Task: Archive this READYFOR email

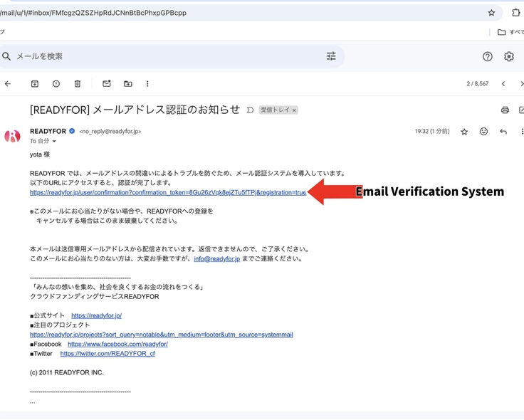Action: pos(34,84)
